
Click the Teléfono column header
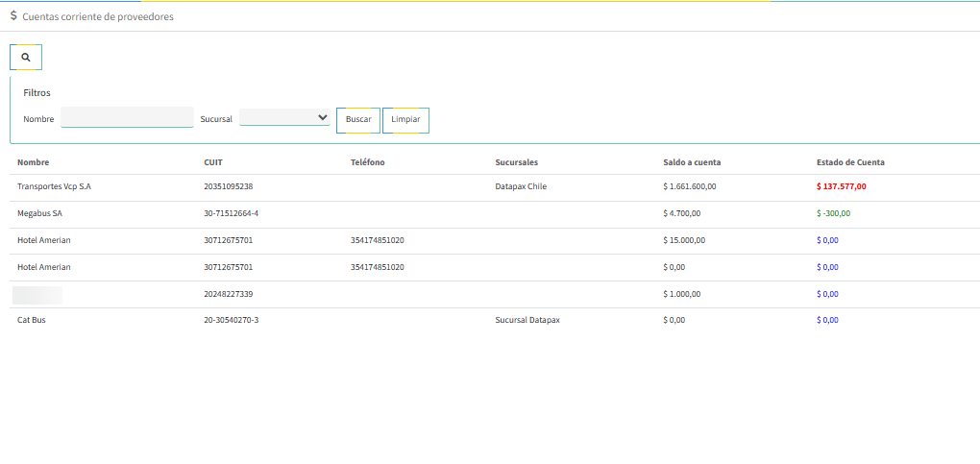pos(368,162)
